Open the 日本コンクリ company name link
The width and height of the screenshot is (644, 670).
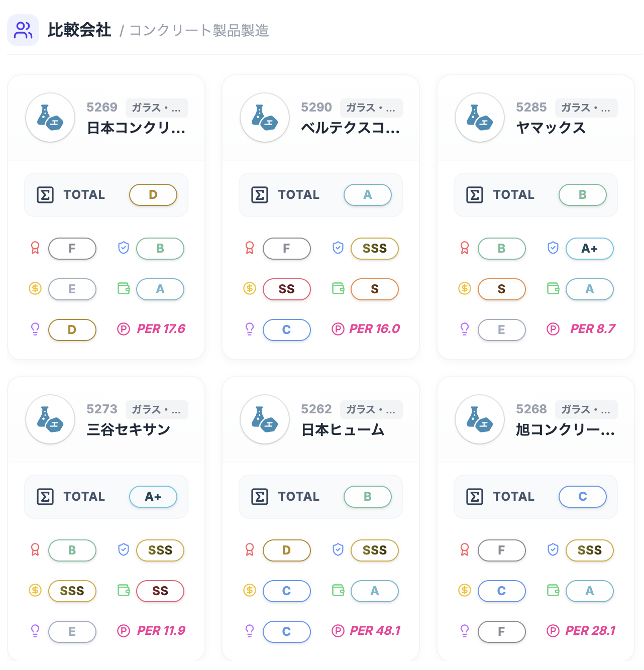(136, 129)
